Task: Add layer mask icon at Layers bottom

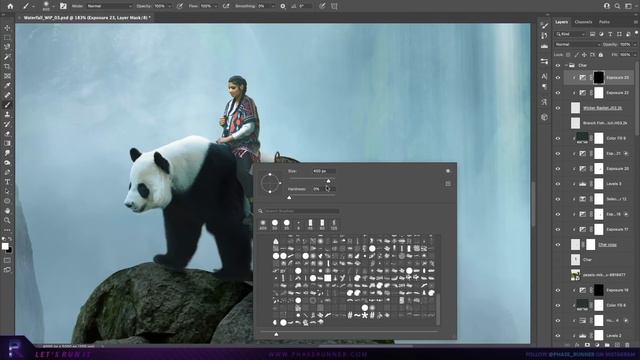Action: (588, 345)
